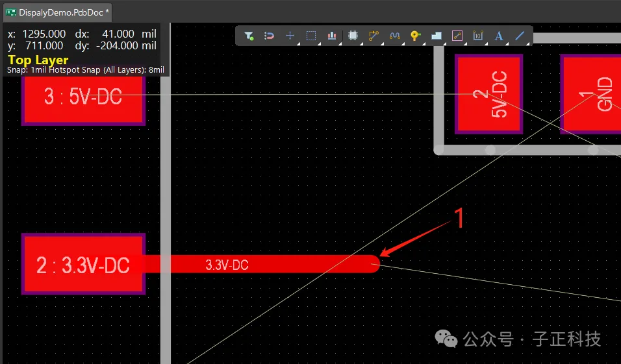Viewport: 621px width, 364px height.
Task: Open the snap options magnet icon
Action: pyautogui.click(x=270, y=36)
